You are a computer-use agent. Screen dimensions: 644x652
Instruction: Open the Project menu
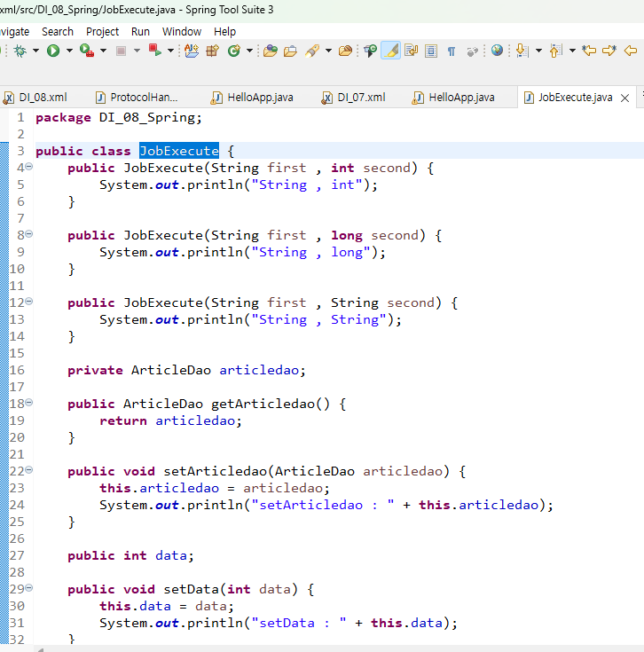pos(102,32)
